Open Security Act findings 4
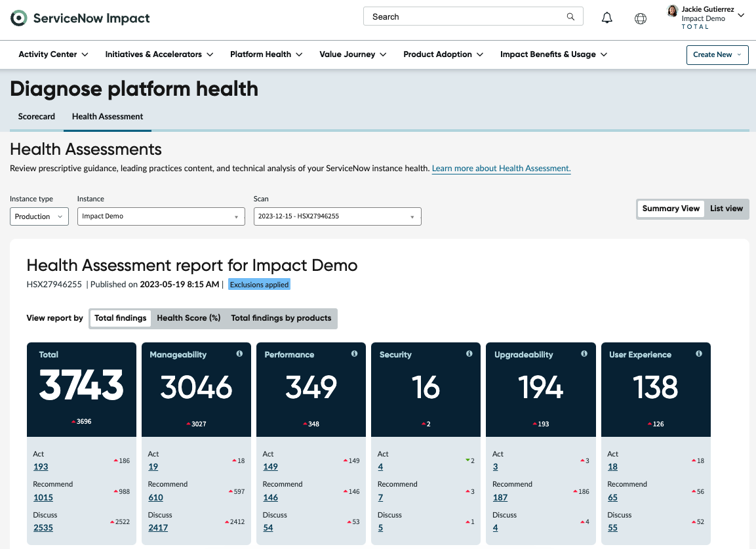Screen dimensions: 756x549 coord(380,467)
